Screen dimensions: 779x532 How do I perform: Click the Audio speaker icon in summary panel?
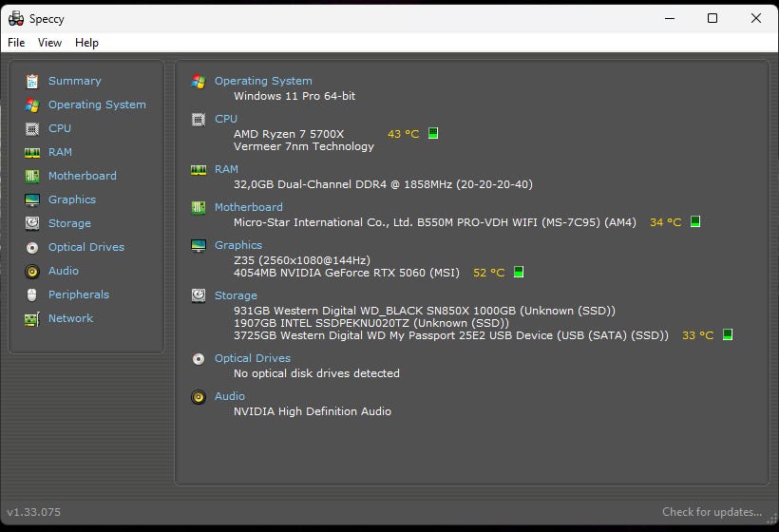point(199,396)
